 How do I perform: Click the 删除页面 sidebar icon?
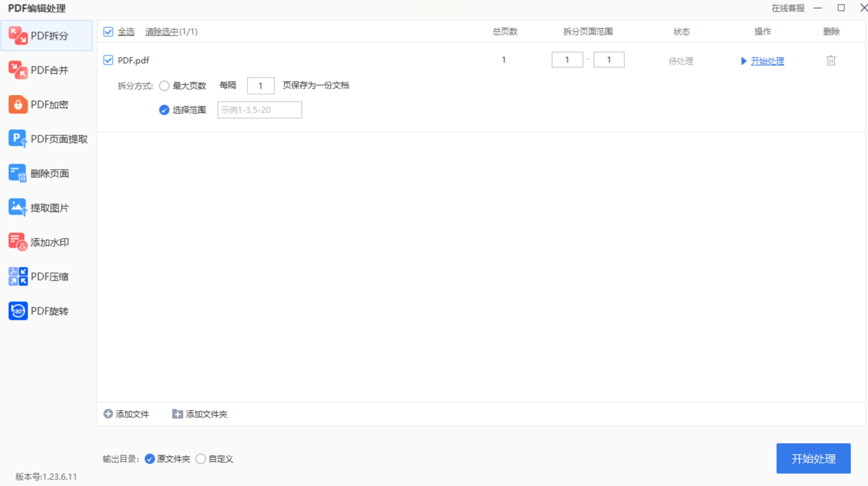[18, 173]
